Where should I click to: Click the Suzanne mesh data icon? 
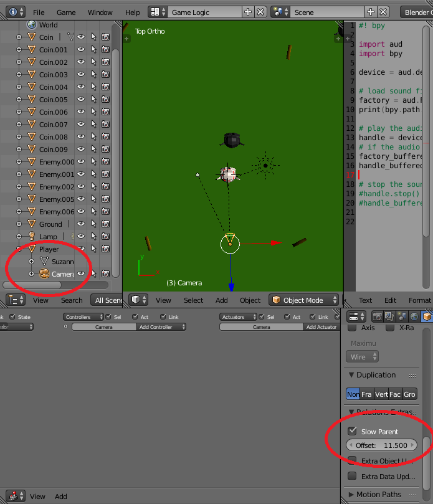click(44, 261)
